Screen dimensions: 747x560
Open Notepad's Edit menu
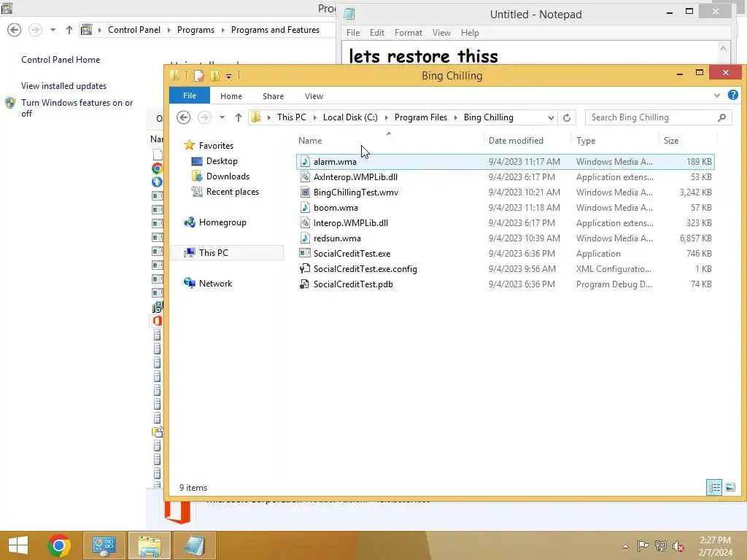[x=377, y=32]
